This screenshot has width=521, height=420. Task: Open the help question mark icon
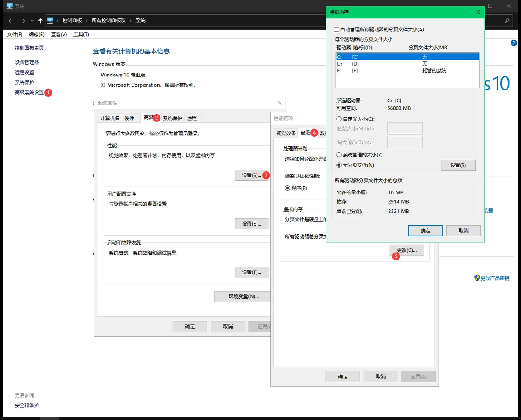[514, 43]
